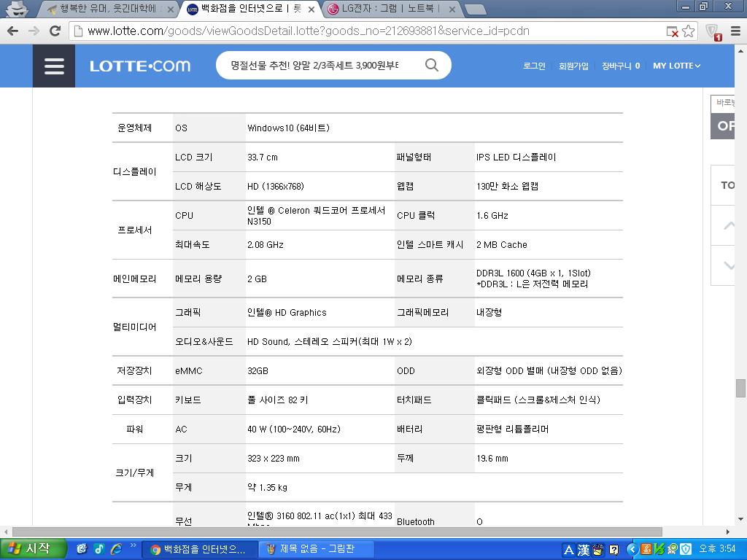
Task: Click the browser back arrow
Action: 12,31
